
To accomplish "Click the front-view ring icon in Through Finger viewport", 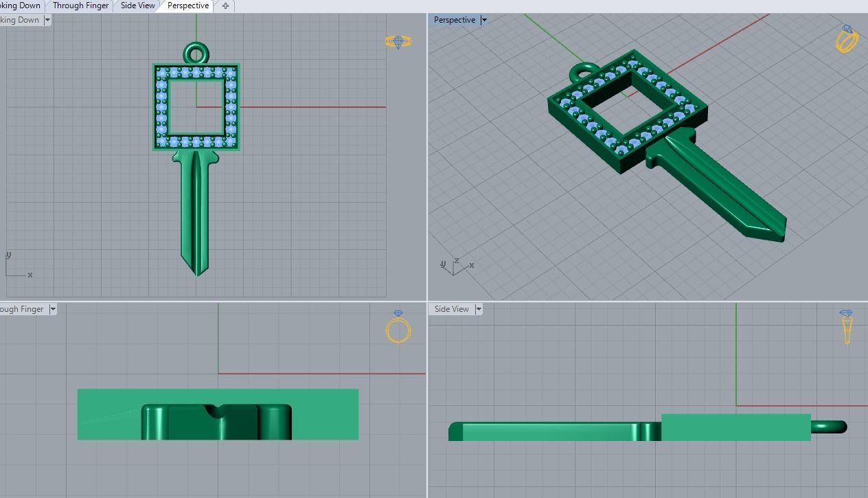I will 398,326.
